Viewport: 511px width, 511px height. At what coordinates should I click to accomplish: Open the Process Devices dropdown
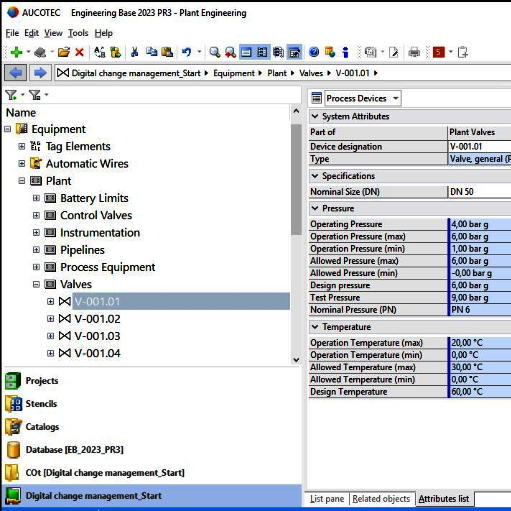pyautogui.click(x=396, y=98)
